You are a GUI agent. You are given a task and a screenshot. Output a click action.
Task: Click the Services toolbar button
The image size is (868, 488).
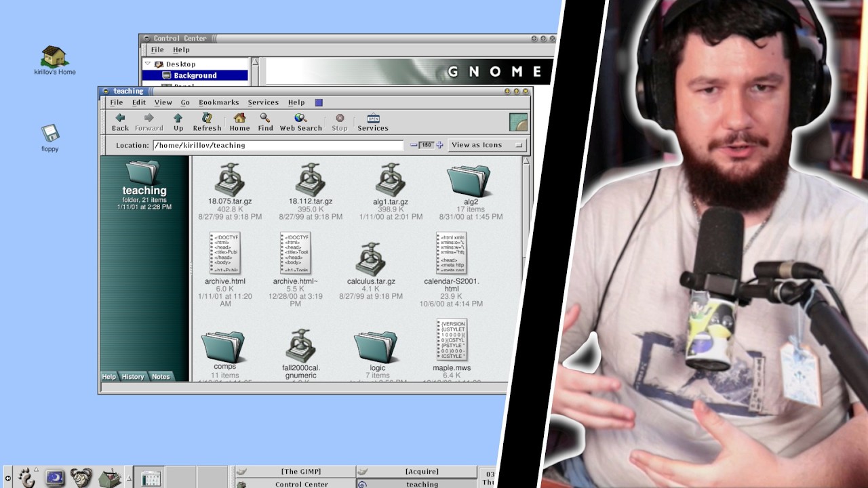(x=373, y=122)
